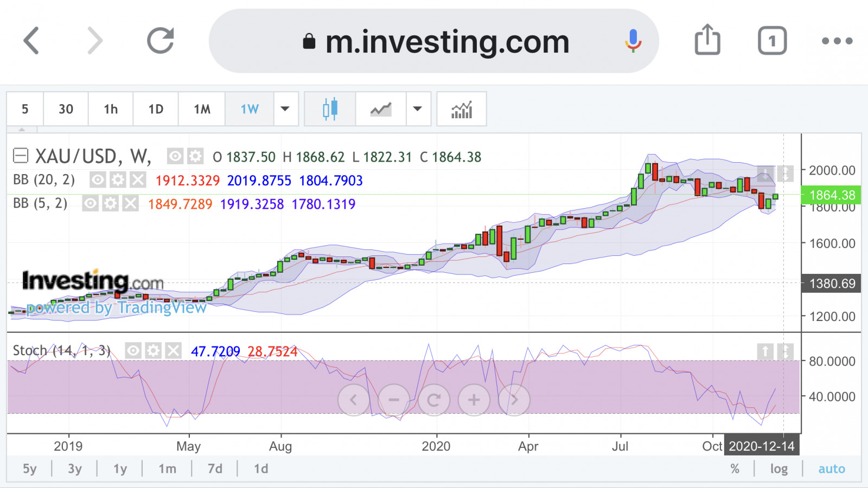Select the 1D interval tab

(x=156, y=109)
